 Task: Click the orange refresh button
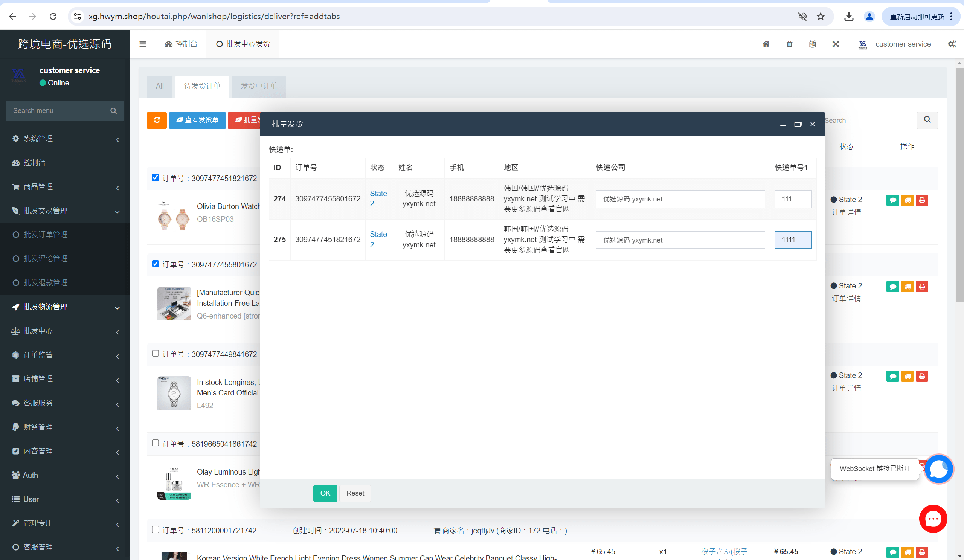[157, 120]
